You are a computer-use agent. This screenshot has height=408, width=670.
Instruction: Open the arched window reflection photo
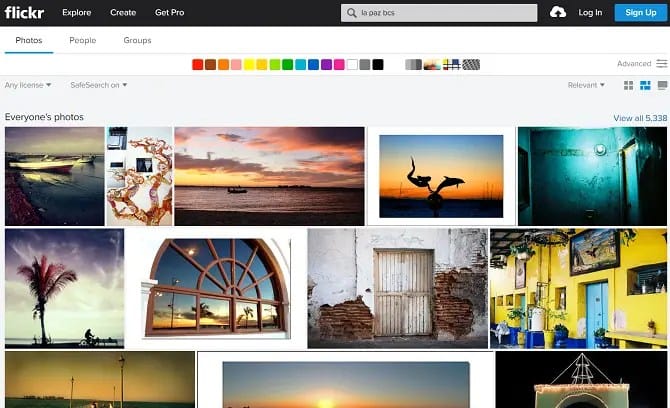coord(216,288)
